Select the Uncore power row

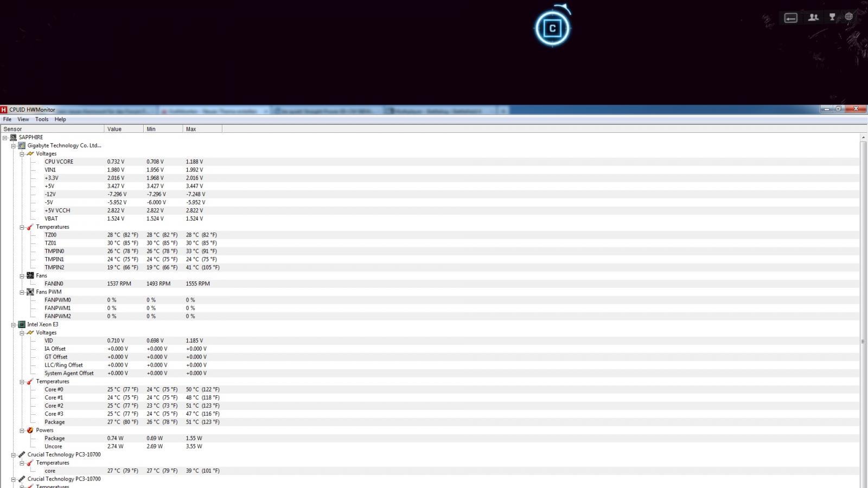(x=430, y=446)
